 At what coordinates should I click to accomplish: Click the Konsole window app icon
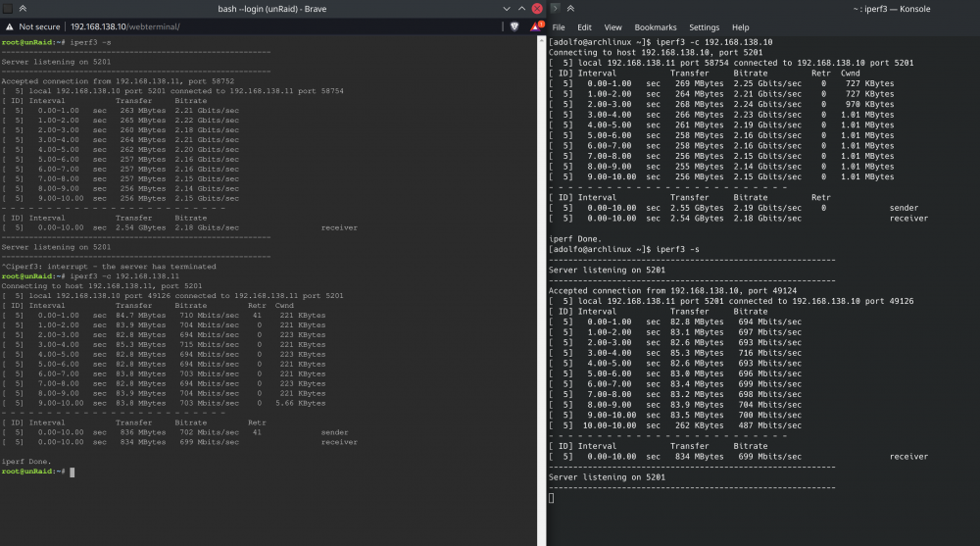click(555, 9)
